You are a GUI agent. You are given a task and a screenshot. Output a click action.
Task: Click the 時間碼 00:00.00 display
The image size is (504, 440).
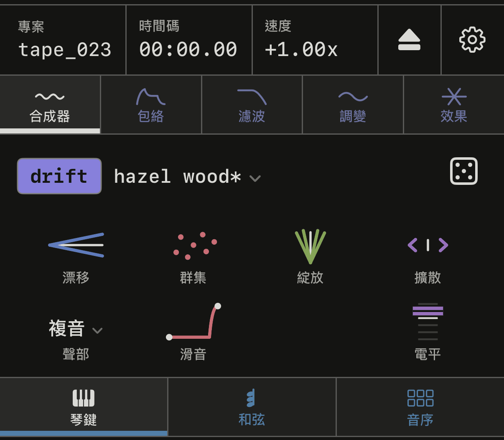pos(189,40)
